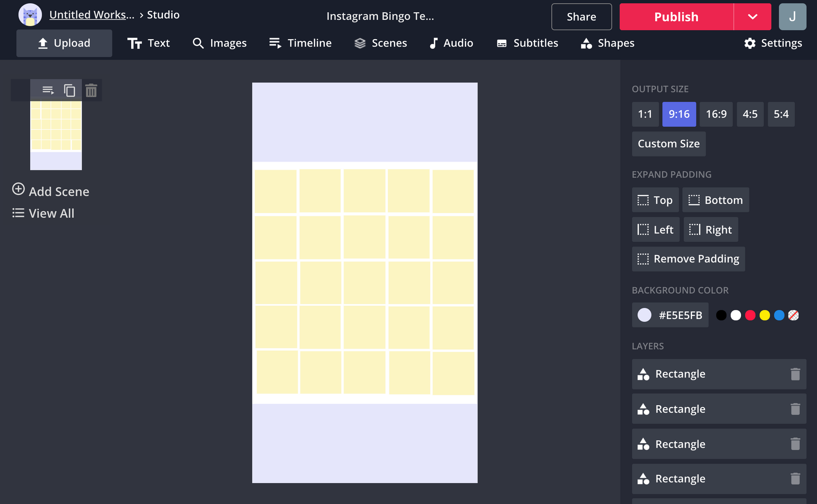Delete the scene using the trash icon
The image size is (817, 504).
point(91,90)
